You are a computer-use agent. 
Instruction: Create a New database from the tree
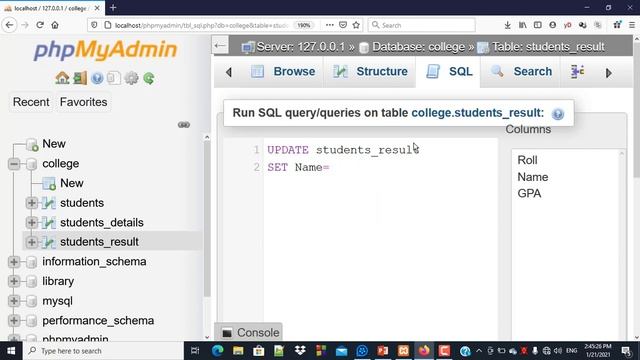pyautogui.click(x=54, y=144)
